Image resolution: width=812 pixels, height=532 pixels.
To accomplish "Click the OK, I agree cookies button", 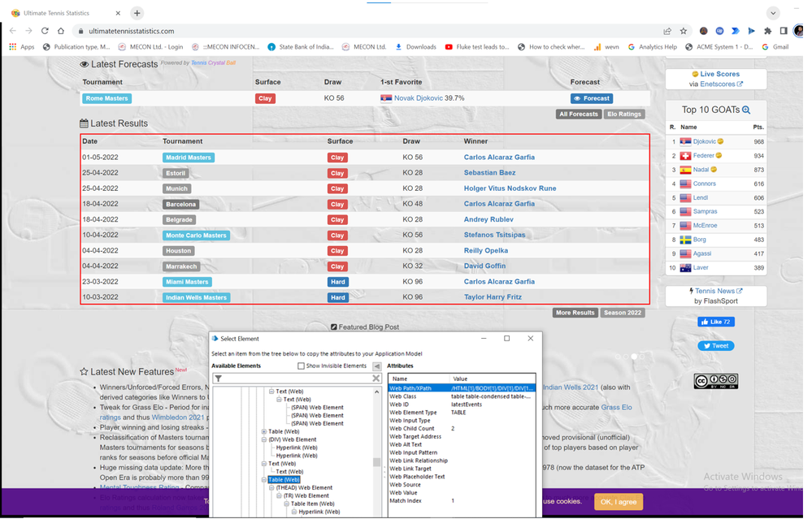I will click(618, 502).
